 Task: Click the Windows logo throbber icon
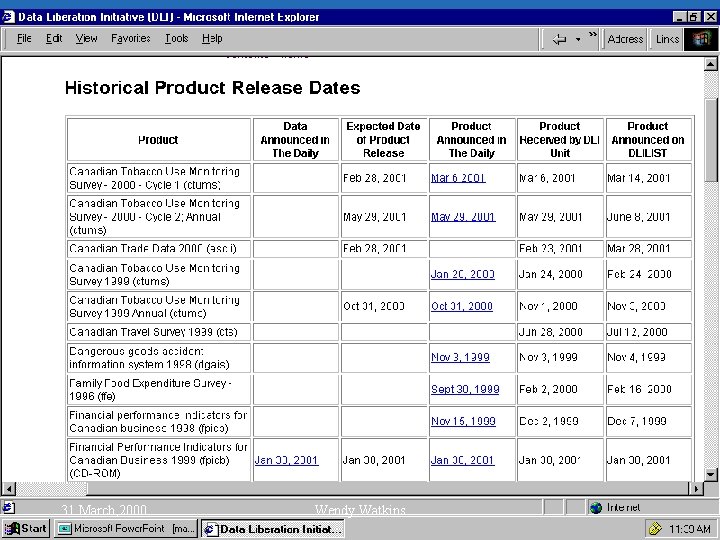coord(701,39)
